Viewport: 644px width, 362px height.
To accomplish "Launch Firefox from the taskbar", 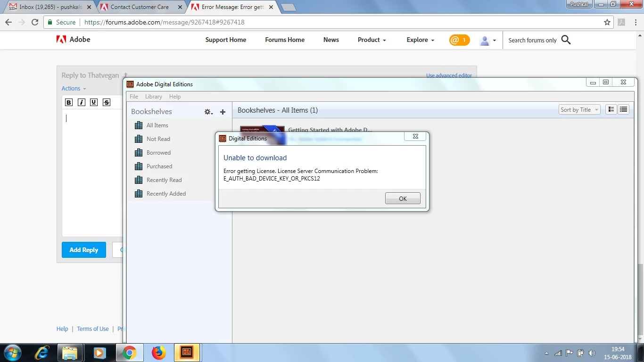I will click(x=159, y=353).
